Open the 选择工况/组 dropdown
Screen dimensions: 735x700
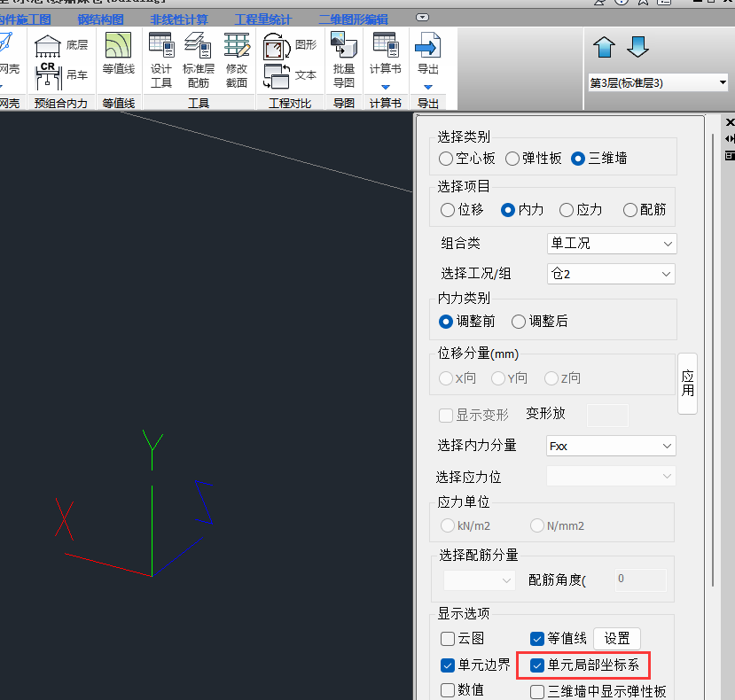[611, 274]
